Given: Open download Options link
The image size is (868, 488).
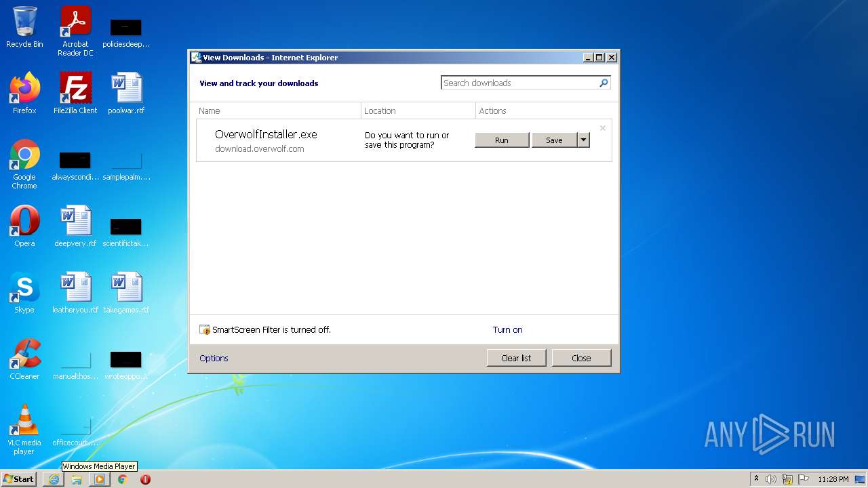Looking at the screenshot, I should 214,359.
